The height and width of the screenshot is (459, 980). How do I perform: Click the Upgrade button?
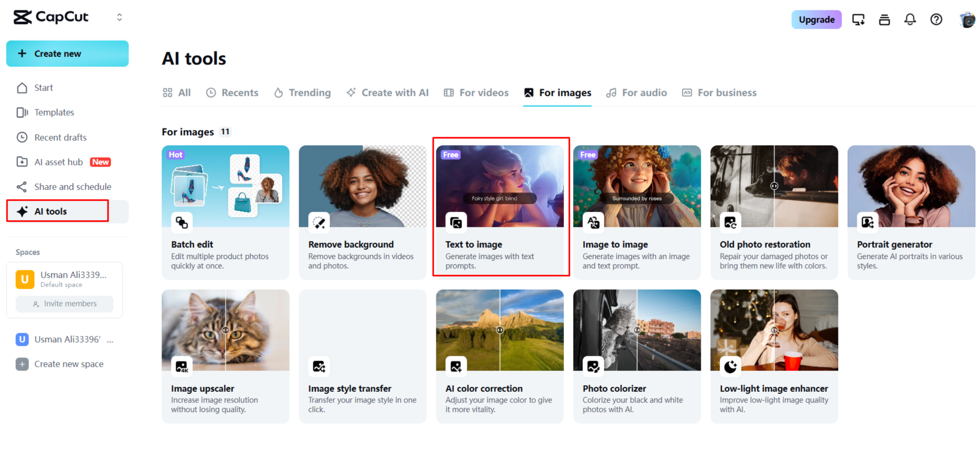816,20
